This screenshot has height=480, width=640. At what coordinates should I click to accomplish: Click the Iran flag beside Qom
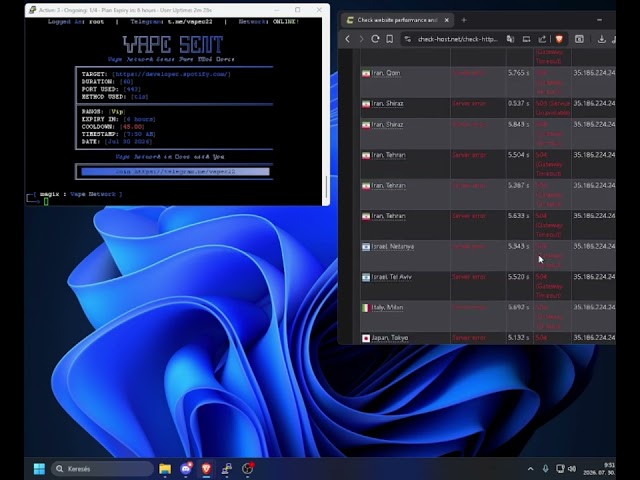[366, 73]
